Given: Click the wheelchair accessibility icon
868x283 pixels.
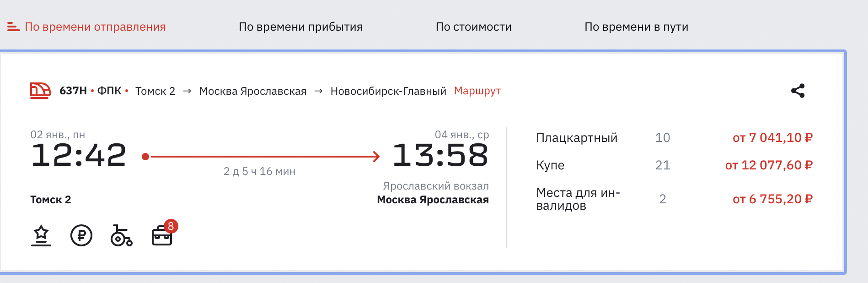Looking at the screenshot, I should pyautogui.click(x=121, y=236).
